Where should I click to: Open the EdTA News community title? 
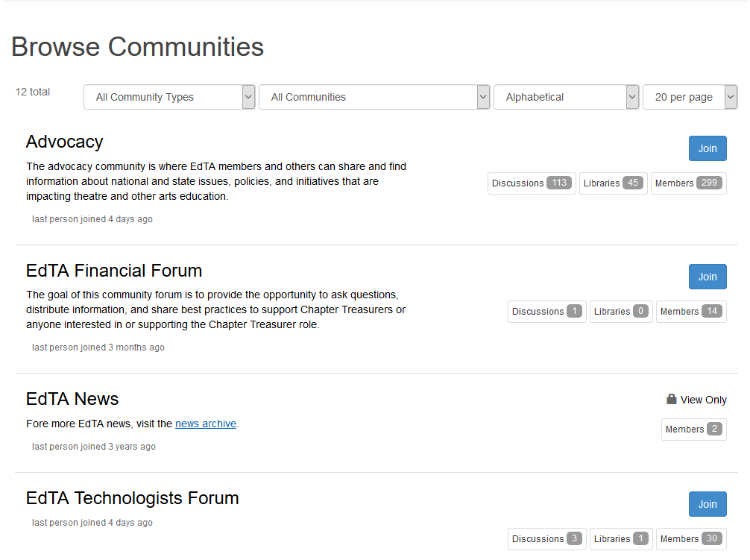tap(72, 399)
